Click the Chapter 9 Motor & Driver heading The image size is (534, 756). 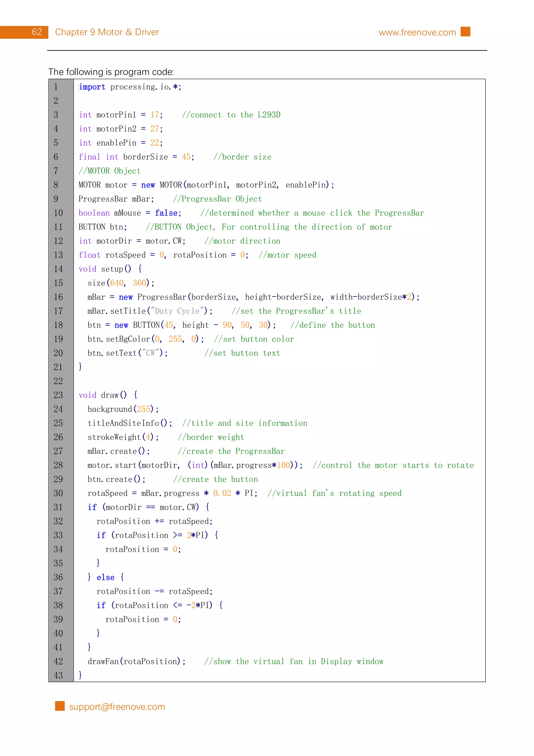[x=107, y=32]
